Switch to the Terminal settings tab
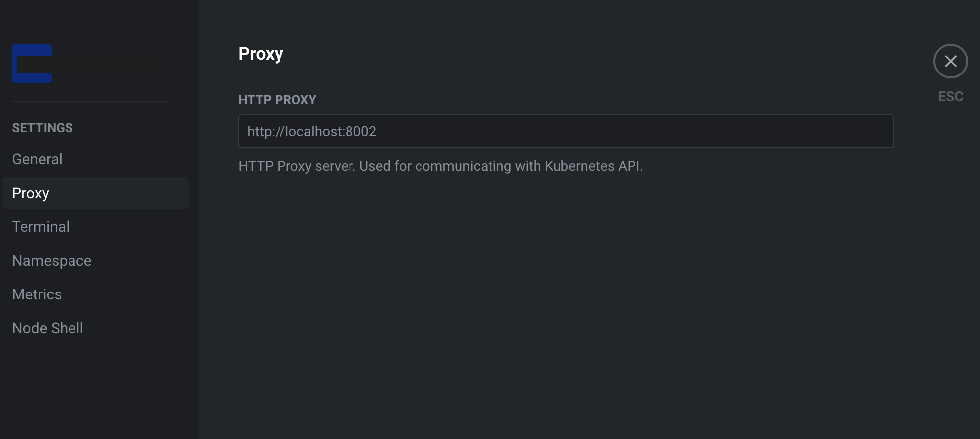Viewport: 980px width, 439px height. [x=41, y=227]
